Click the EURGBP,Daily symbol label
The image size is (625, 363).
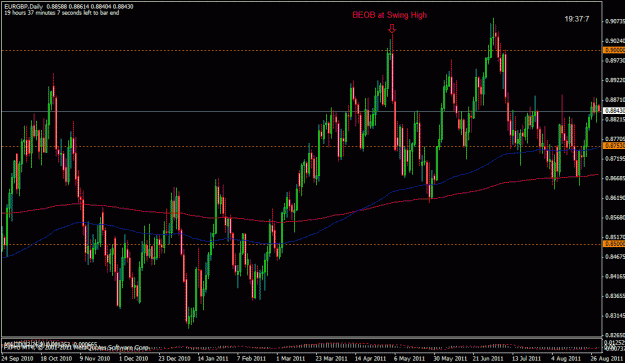[x=24, y=7]
